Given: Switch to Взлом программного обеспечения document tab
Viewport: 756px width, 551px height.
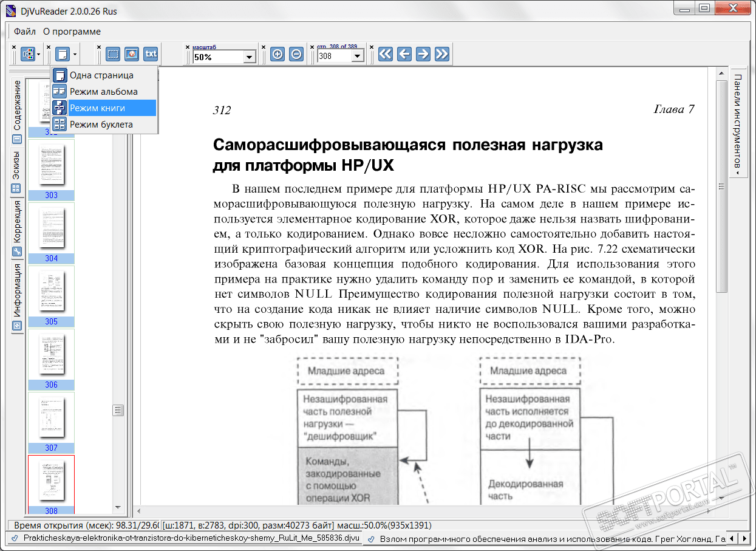Looking at the screenshot, I should 547,538.
